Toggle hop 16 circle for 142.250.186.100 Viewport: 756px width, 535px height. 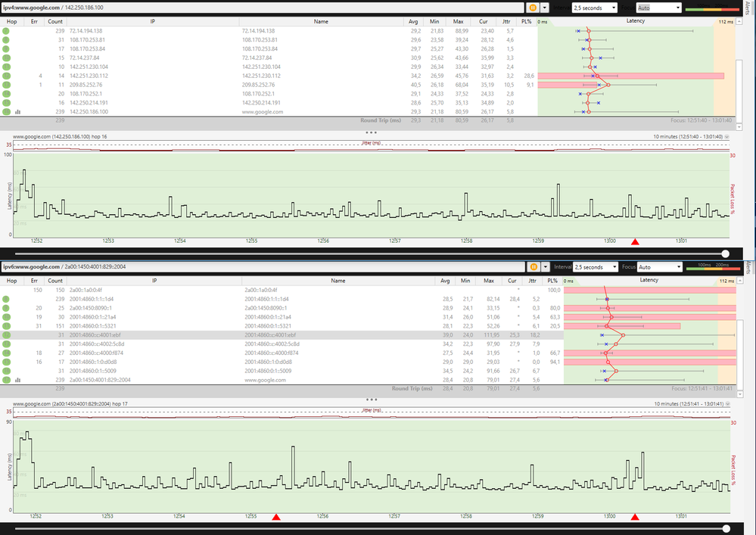point(6,112)
